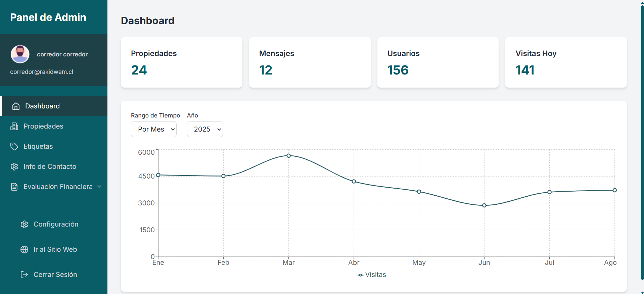Go to Propiedades in the sidebar
Image resolution: width=644 pixels, height=294 pixels.
point(43,126)
